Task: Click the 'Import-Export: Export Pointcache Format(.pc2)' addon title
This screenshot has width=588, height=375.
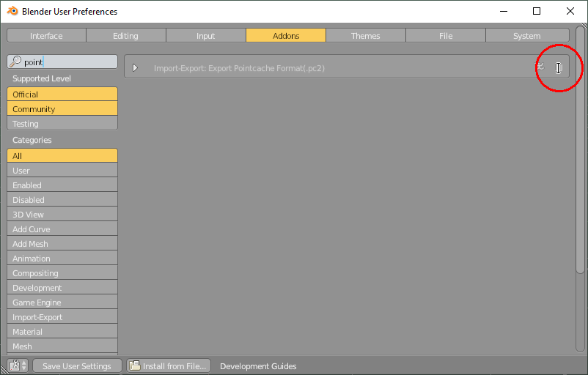Action: [239, 68]
